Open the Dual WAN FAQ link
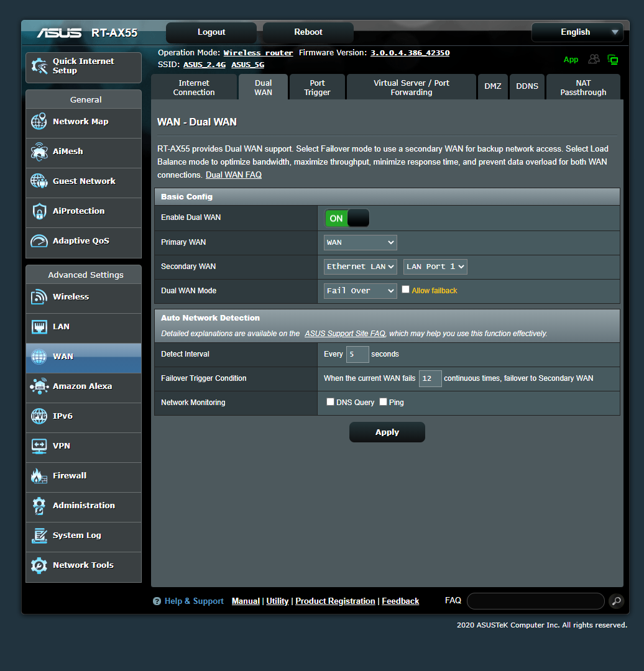The image size is (644, 671). 234,175
